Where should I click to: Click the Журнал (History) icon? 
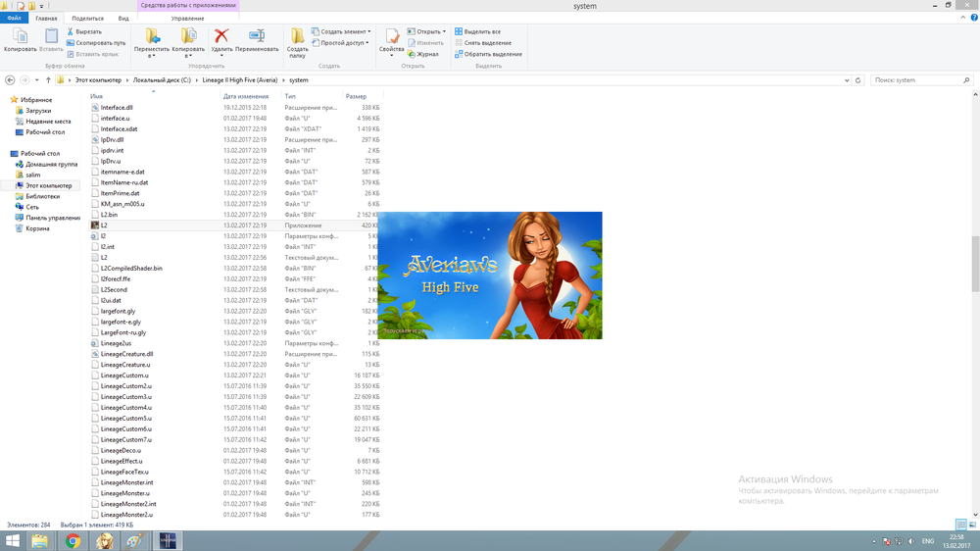412,54
